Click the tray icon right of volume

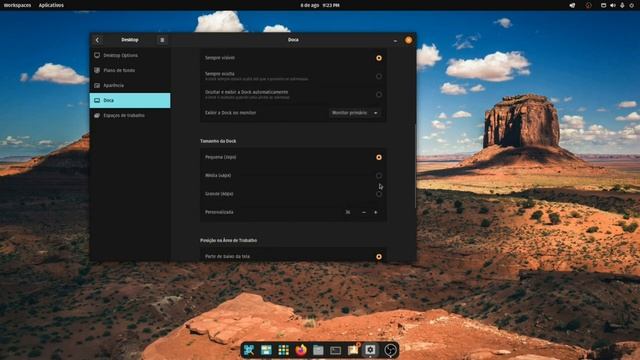(x=622, y=5)
